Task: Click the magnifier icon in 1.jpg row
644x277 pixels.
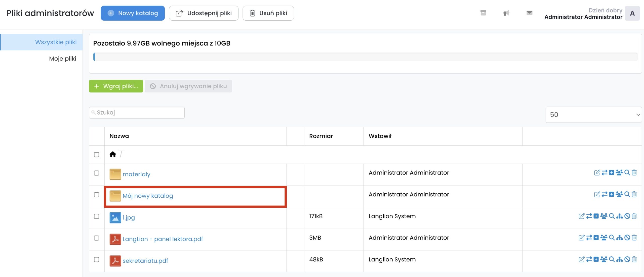Action: (x=612, y=216)
